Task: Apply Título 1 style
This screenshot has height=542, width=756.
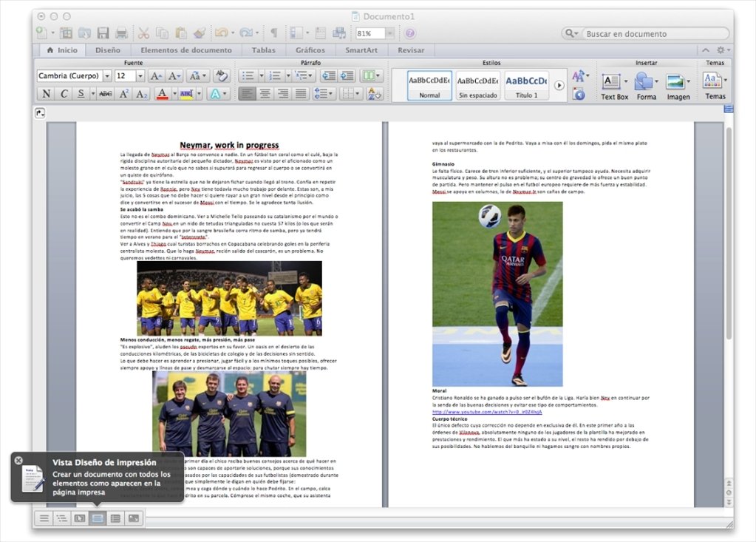Action: tap(526, 85)
